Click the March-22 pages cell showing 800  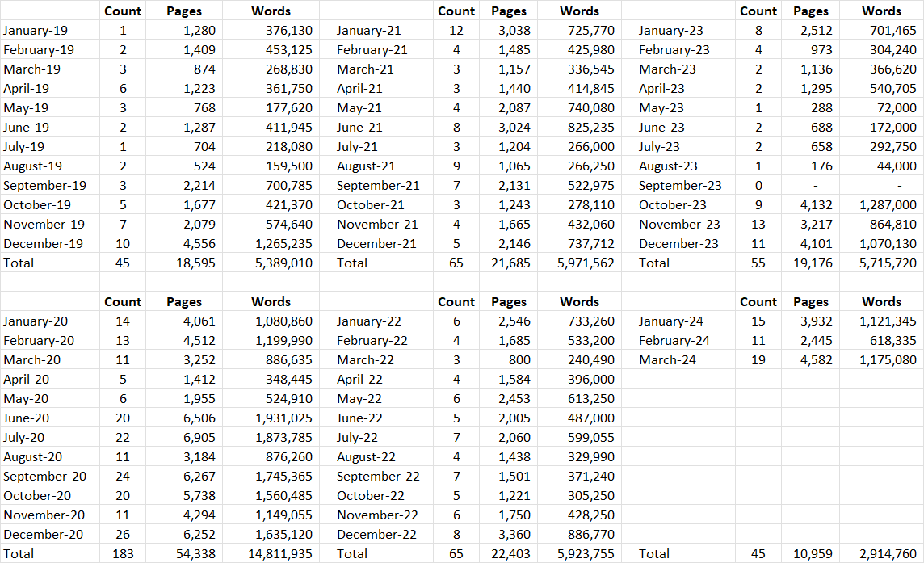pos(509,359)
